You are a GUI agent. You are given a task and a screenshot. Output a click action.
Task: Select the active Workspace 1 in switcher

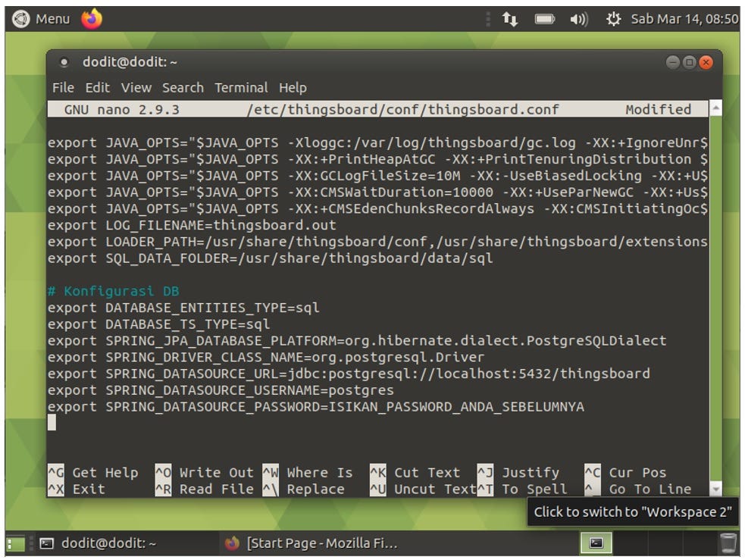click(596, 543)
